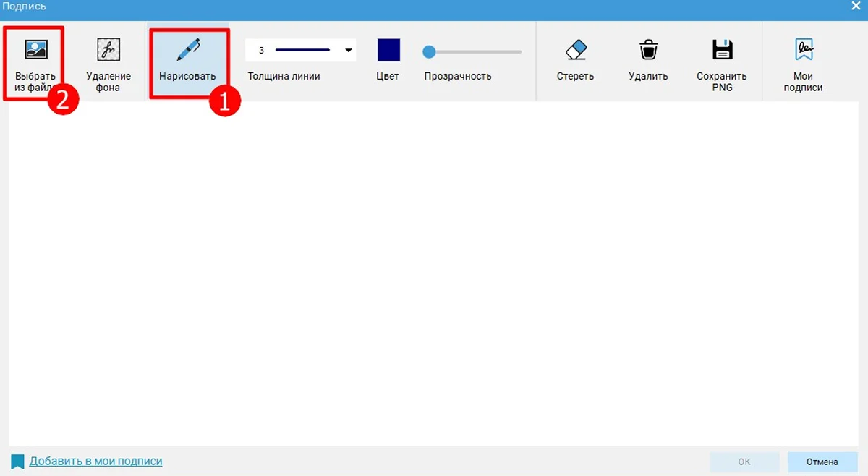Click the thickness value '3' in the combo box
The image size is (868, 476).
[x=261, y=51]
